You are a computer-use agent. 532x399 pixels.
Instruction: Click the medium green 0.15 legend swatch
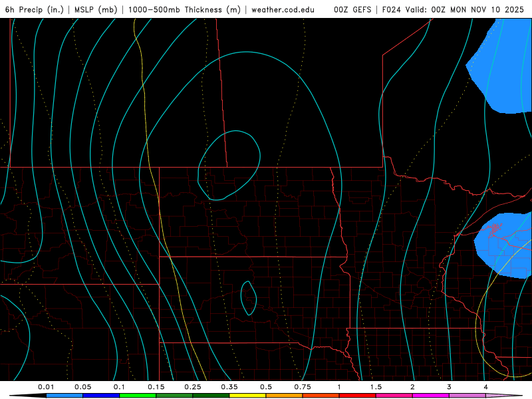coord(174,396)
